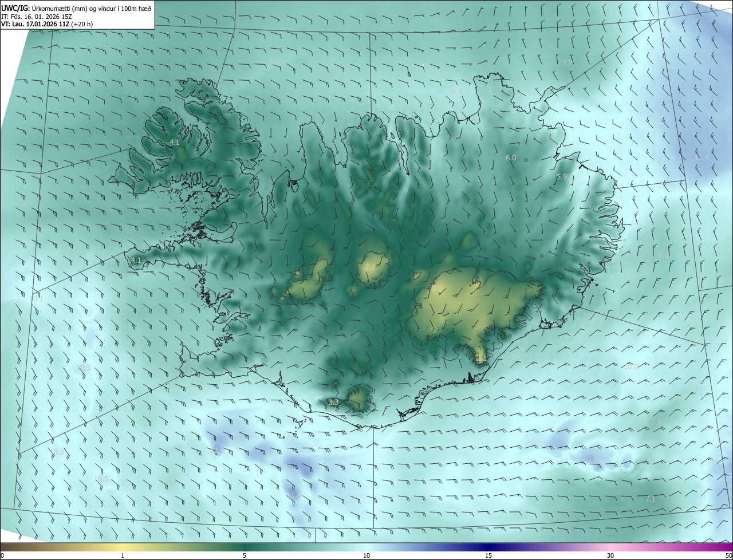Image resolution: width=733 pixels, height=560 pixels.
Task: Click the "IT: Fös. 16. 01. 2026 15Z" line
Action: (x=36, y=16)
